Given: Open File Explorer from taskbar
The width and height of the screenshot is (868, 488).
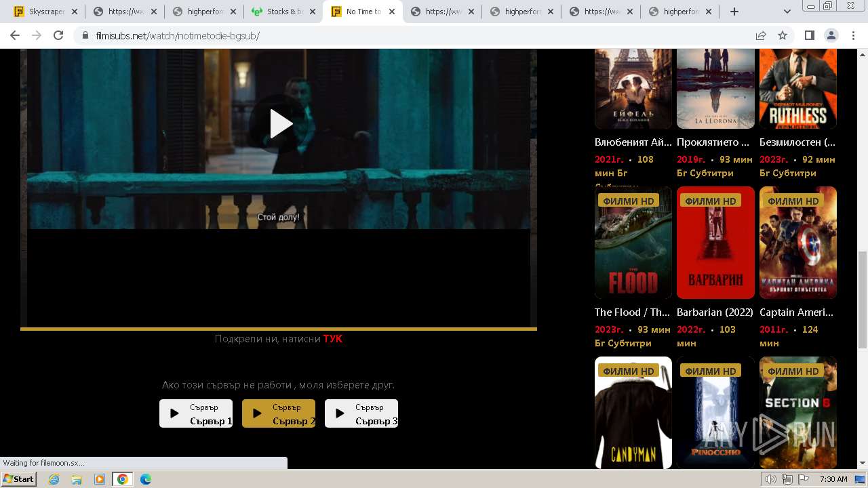Looking at the screenshot, I should pos(77,479).
